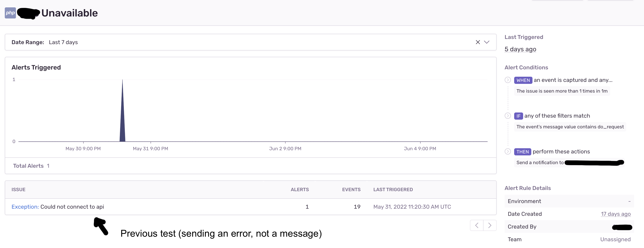Click the IF condition badge
The image size is (644, 248).
(519, 116)
